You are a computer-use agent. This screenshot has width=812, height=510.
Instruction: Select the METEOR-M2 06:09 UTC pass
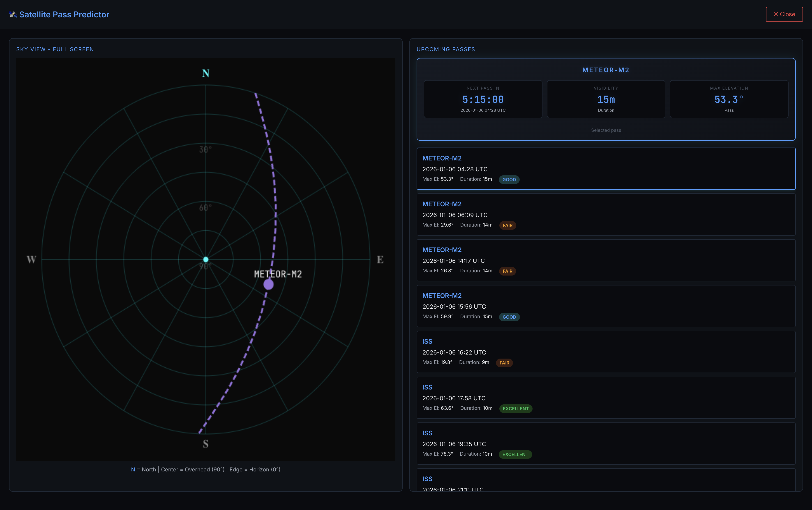606,215
